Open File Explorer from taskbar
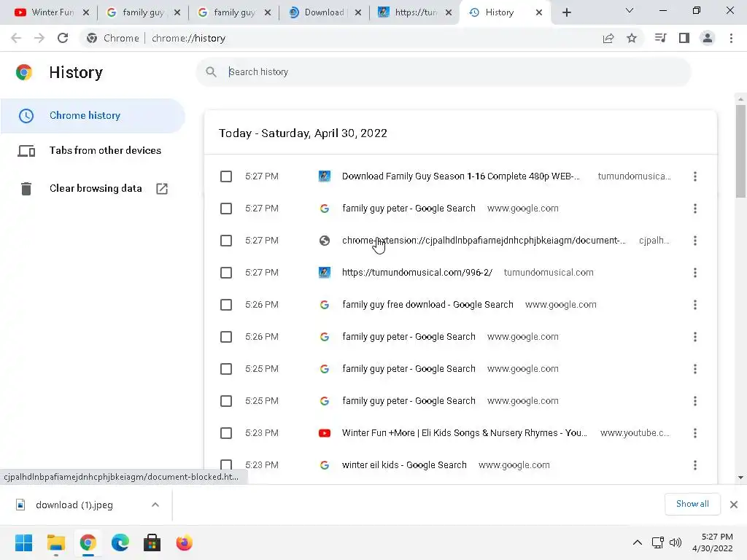 click(x=55, y=542)
